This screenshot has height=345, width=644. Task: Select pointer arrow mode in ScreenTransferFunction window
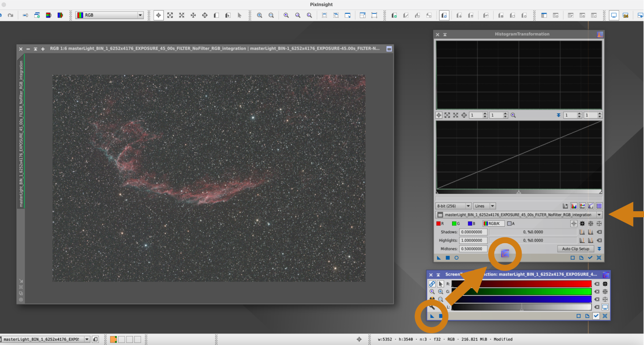440,284
